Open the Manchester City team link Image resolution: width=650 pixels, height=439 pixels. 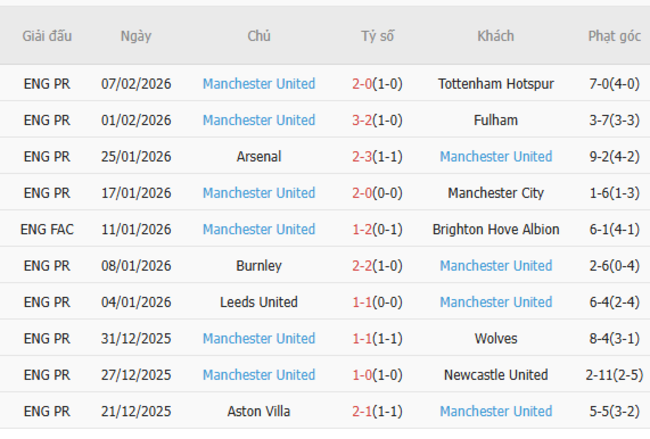[x=496, y=193]
